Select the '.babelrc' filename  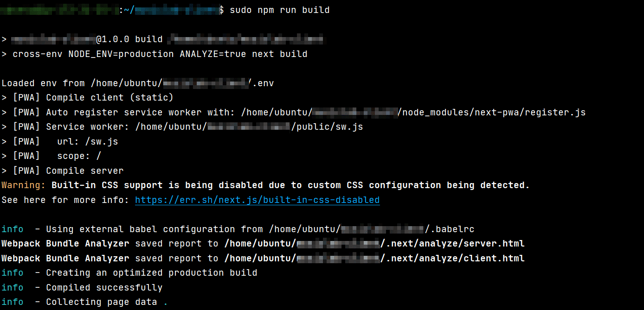click(x=450, y=229)
